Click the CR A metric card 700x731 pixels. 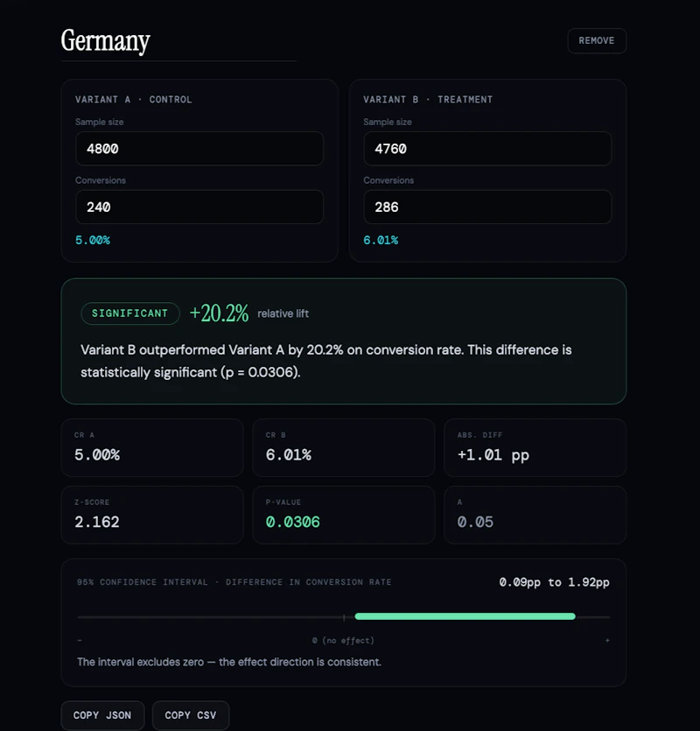(152, 447)
